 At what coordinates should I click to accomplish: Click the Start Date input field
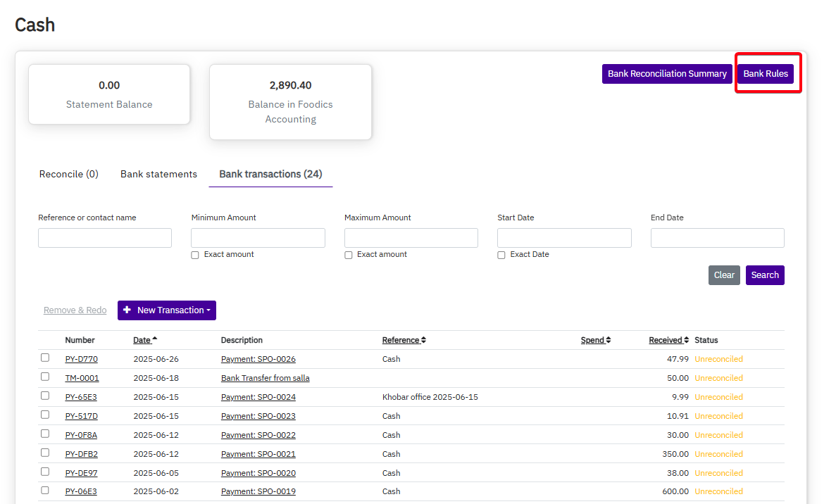[x=564, y=238]
